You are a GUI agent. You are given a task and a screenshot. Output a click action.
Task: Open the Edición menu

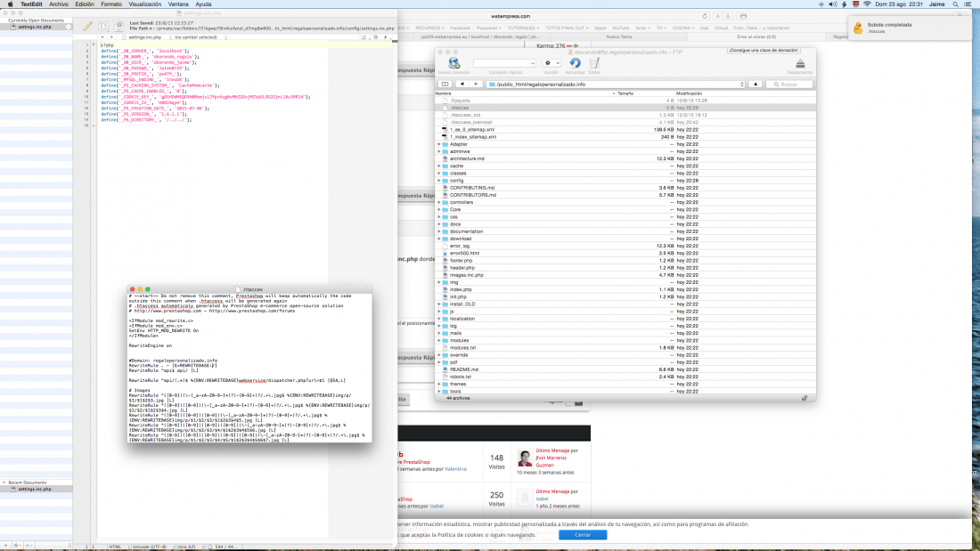click(x=85, y=4)
